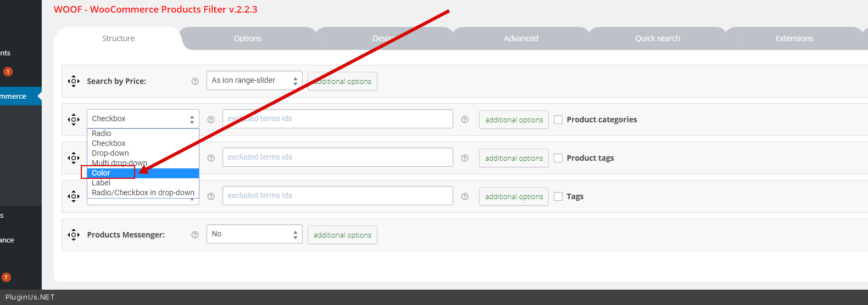The height and width of the screenshot is (305, 868).
Task: Switch to the Extensions tab
Action: 794,38
